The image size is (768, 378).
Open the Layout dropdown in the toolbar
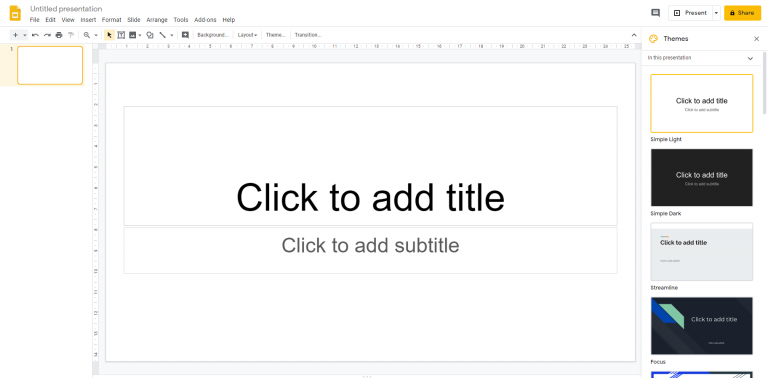tap(247, 35)
